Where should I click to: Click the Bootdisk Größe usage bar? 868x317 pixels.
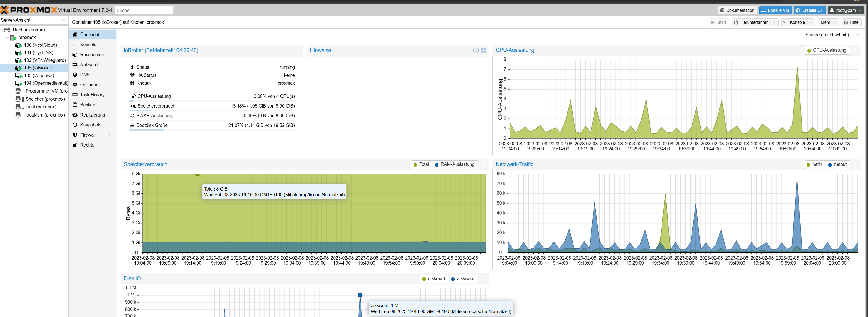pyautogui.click(x=212, y=130)
